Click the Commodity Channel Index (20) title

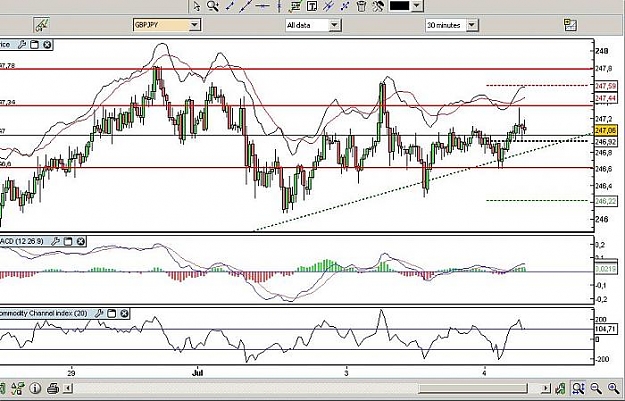click(x=44, y=313)
